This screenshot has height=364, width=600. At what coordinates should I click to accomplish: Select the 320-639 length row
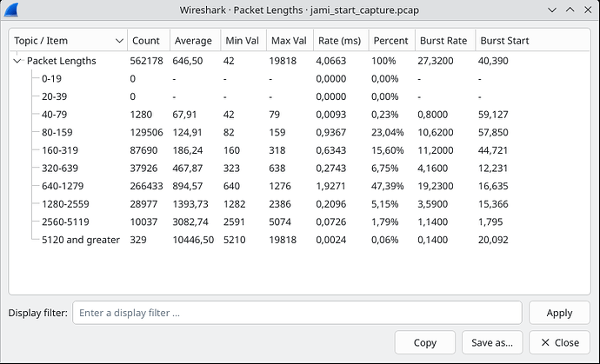pos(299,169)
